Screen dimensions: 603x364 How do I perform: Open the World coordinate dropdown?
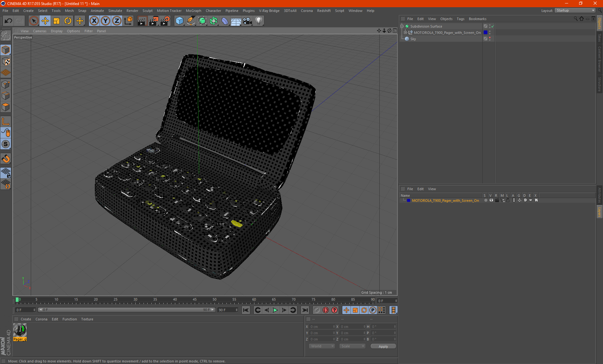coord(322,346)
